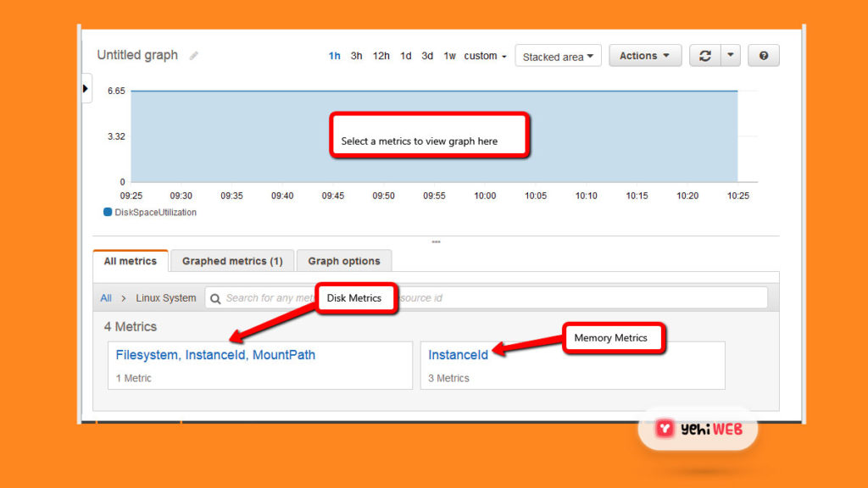Switch to the Graph options tab
The image size is (868, 488).
(x=344, y=261)
